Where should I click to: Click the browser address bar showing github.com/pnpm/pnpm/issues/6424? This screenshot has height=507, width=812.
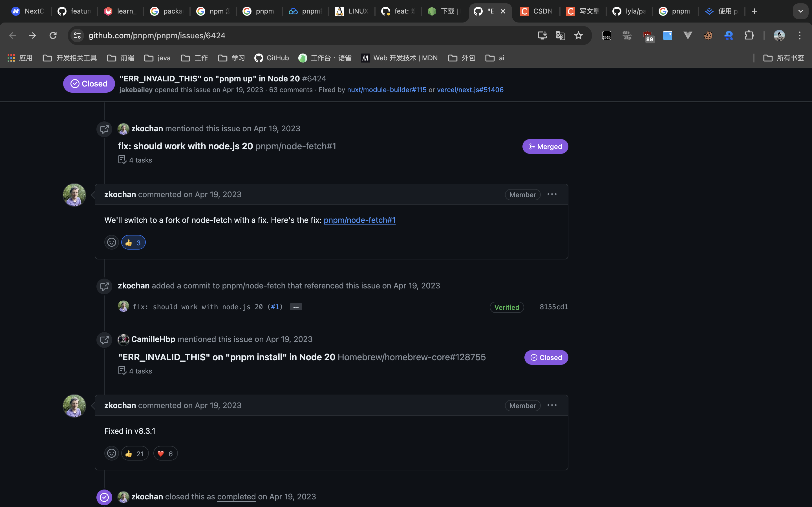pos(157,35)
